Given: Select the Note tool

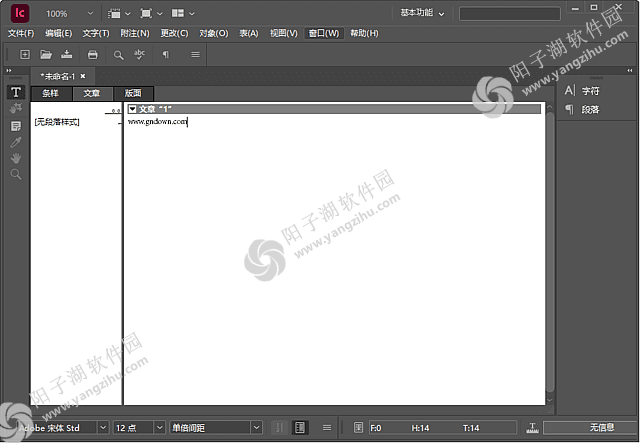Looking at the screenshot, I should pos(16,126).
